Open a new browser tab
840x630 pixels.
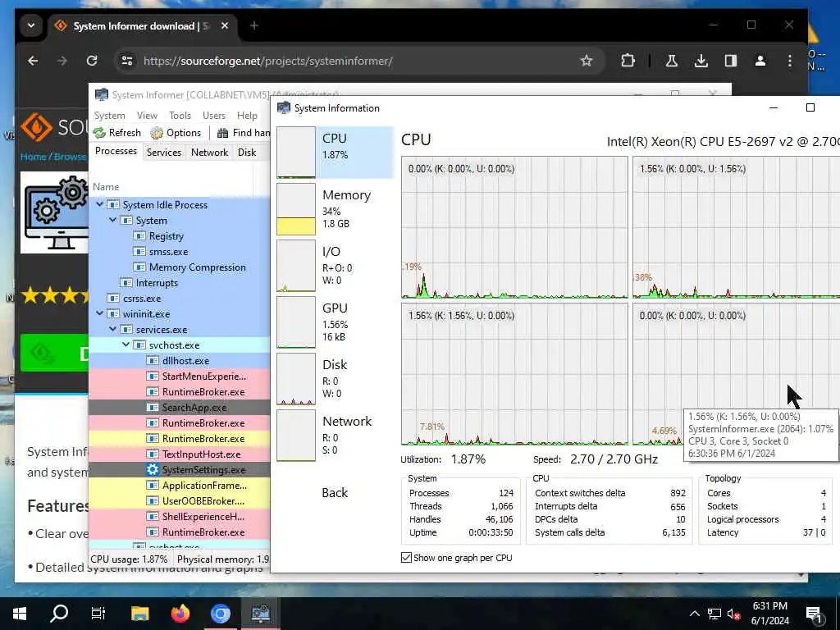click(x=254, y=25)
